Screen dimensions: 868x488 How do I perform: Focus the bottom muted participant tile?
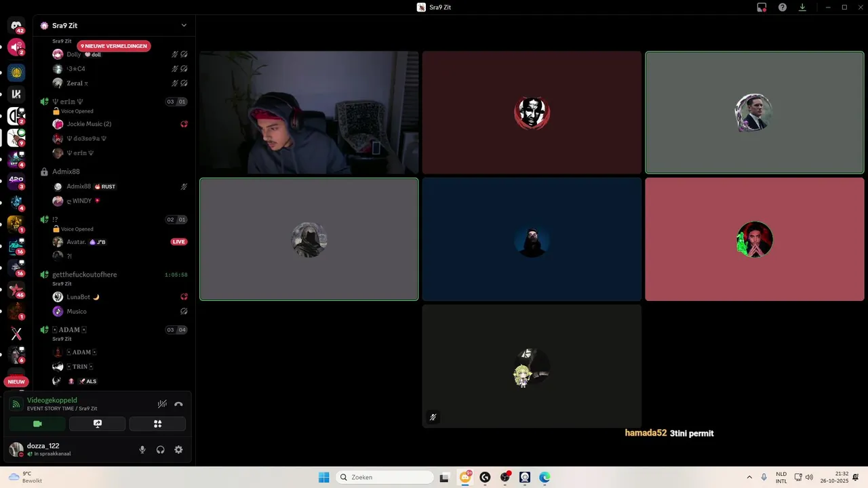(x=532, y=366)
